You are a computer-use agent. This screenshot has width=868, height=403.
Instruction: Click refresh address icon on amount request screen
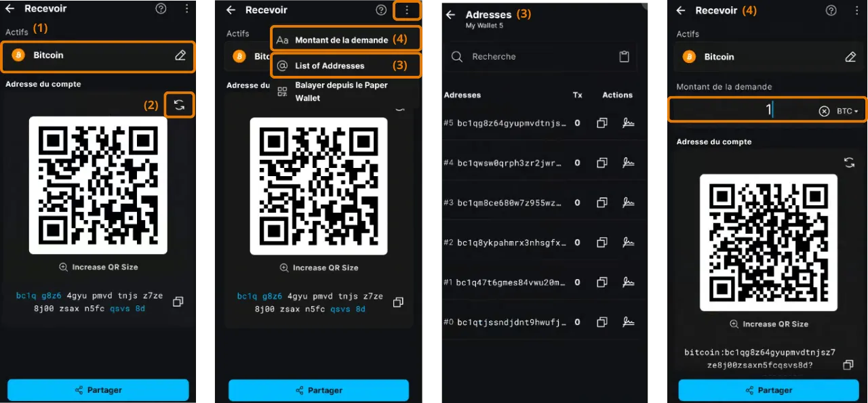tap(849, 162)
